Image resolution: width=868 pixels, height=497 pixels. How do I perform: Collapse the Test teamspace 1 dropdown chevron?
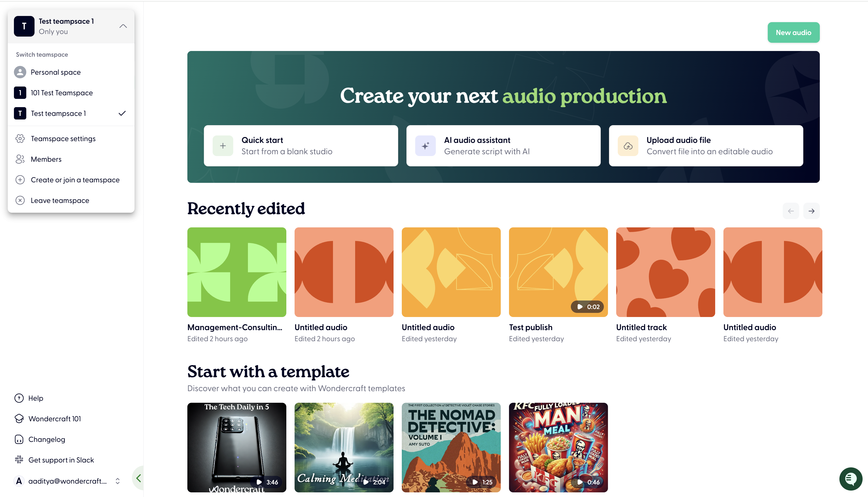[123, 26]
